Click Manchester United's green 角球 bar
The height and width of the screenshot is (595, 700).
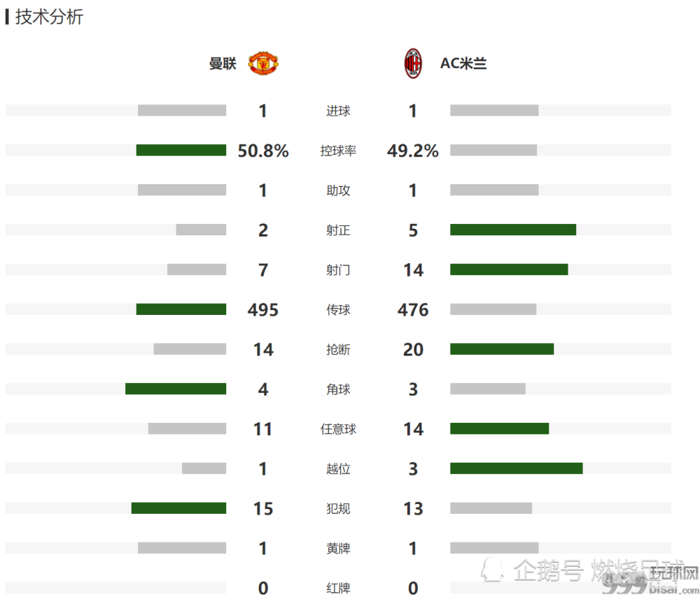[176, 388]
